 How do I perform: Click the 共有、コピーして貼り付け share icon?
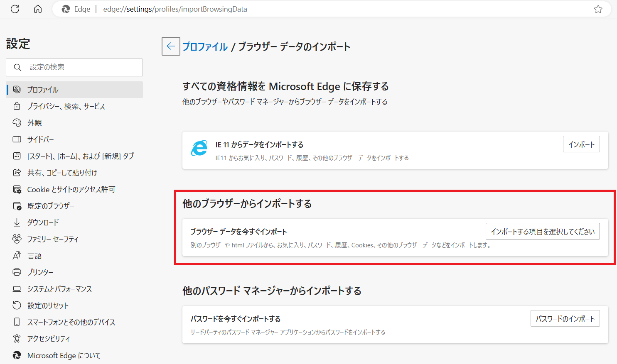[x=17, y=172]
